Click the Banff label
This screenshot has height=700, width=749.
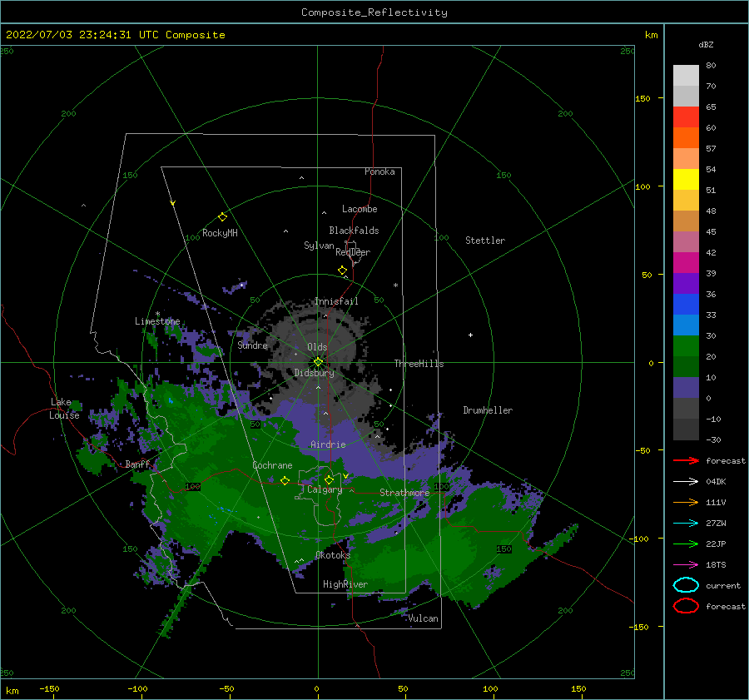(137, 464)
